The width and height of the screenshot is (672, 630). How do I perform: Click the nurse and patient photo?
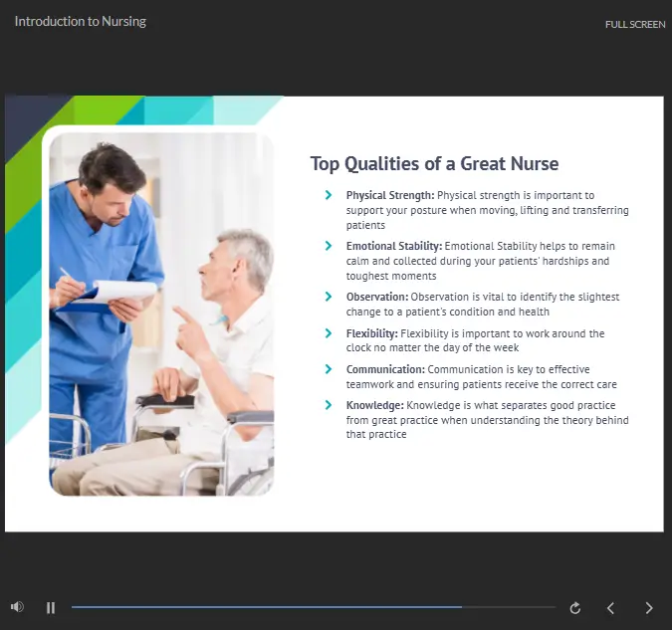tap(161, 315)
